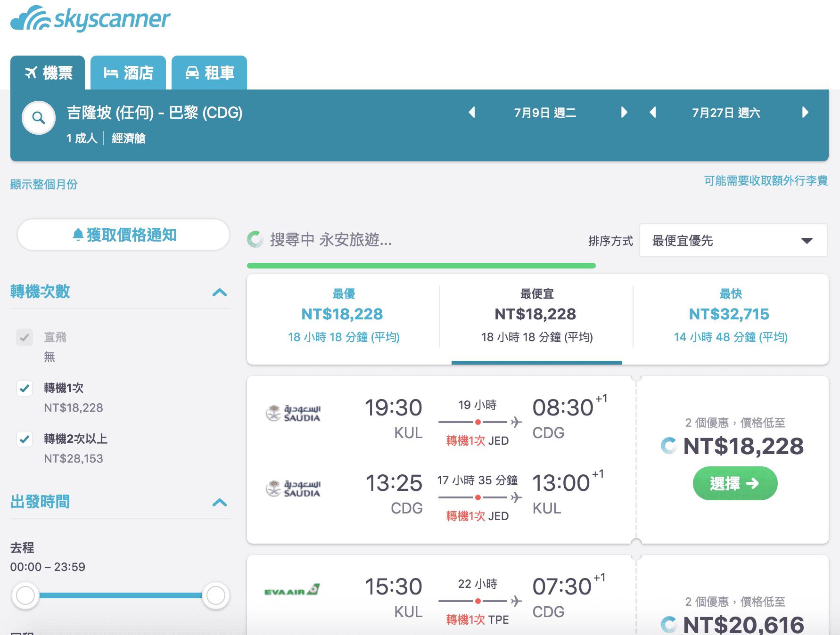
Task: Uncheck the 轉機2次以上 checkbox
Action: (x=25, y=439)
